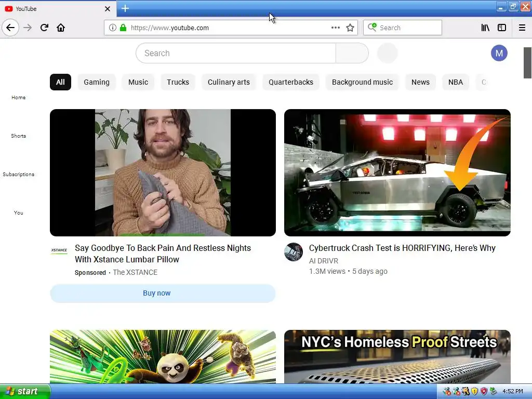Open the Windows start menu

(25, 391)
